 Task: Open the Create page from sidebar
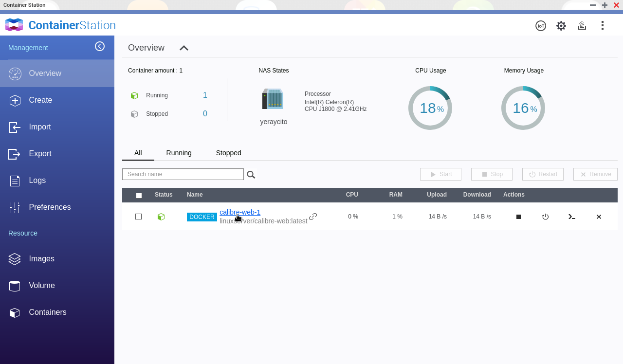coord(40,100)
